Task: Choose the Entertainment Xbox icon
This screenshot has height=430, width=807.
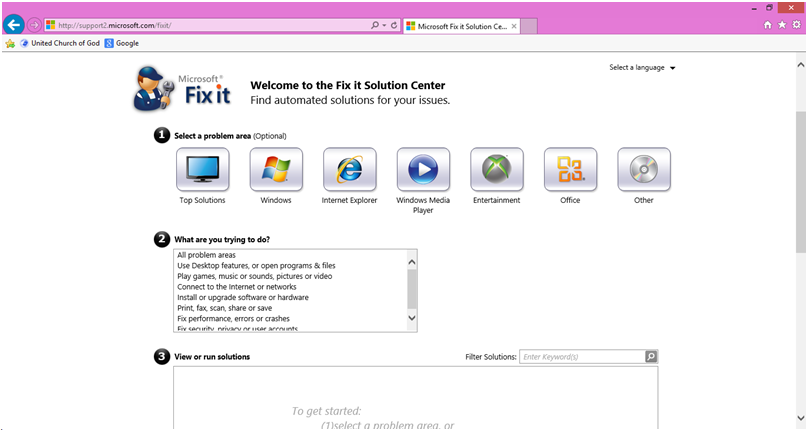Action: tap(497, 169)
